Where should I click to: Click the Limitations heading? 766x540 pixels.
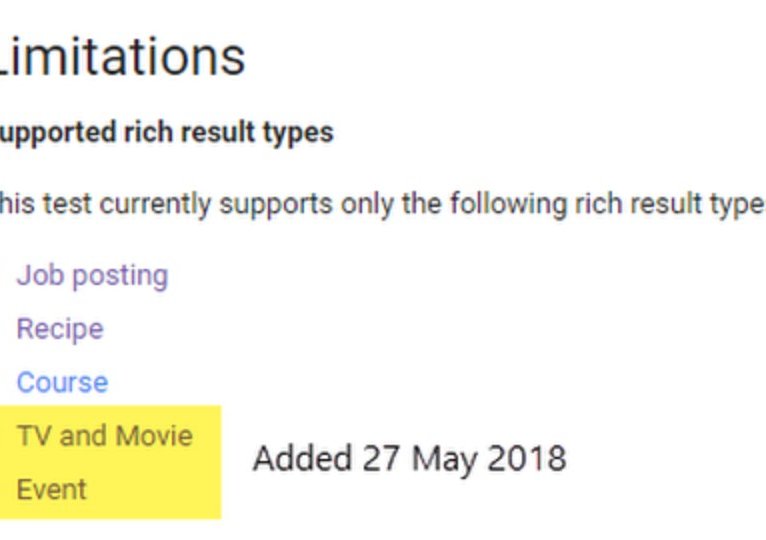point(122,58)
